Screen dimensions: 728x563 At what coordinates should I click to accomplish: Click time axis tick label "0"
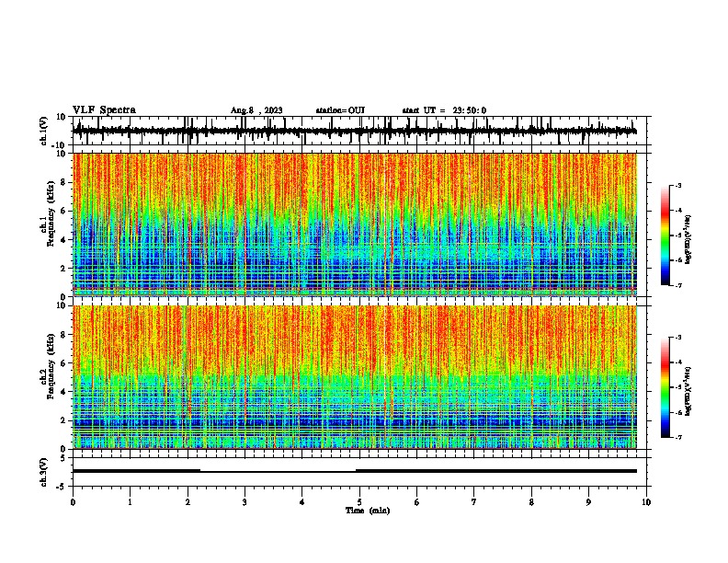click(73, 502)
